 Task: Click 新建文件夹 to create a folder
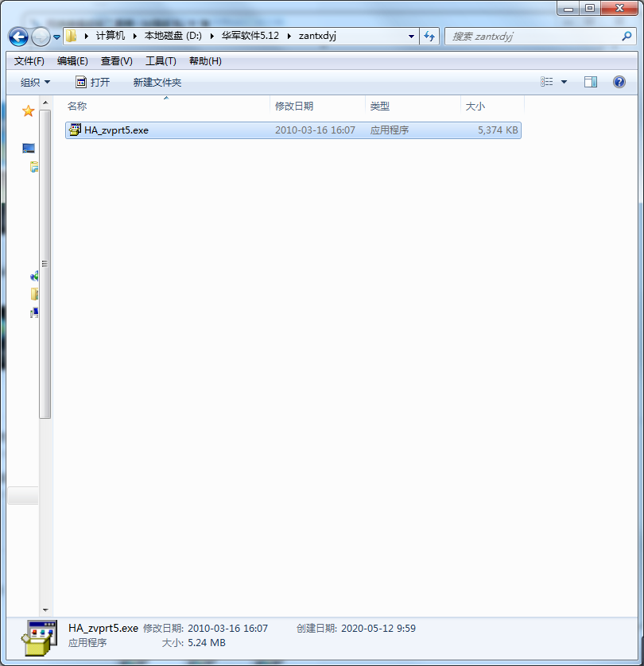coord(157,83)
